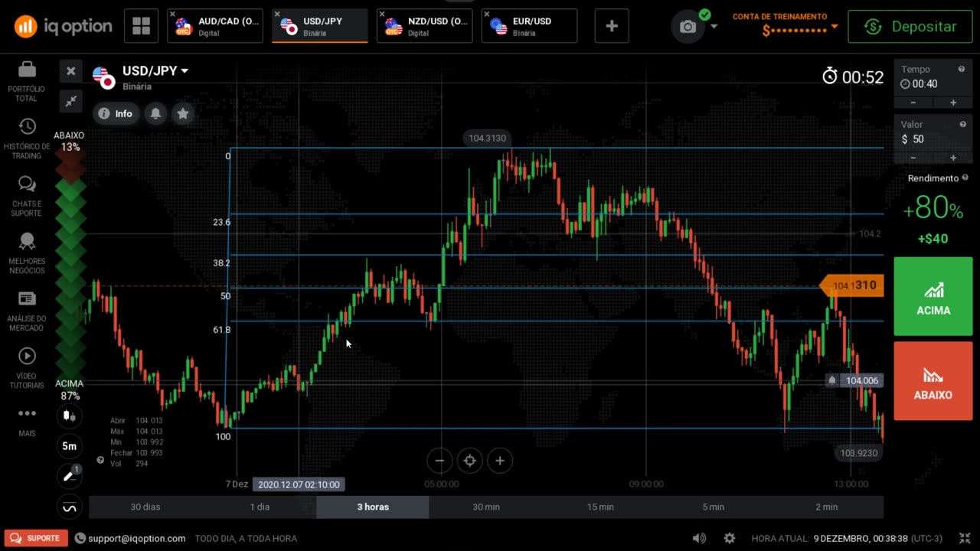Click the Valor amount field $50
Viewport: 980px width, 551px height.
(933, 139)
